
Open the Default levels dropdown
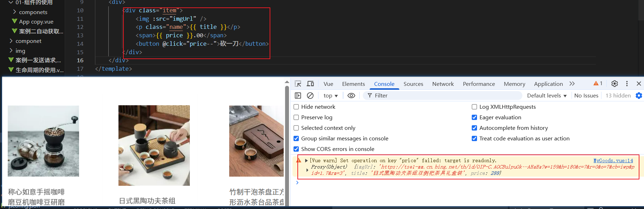click(547, 95)
